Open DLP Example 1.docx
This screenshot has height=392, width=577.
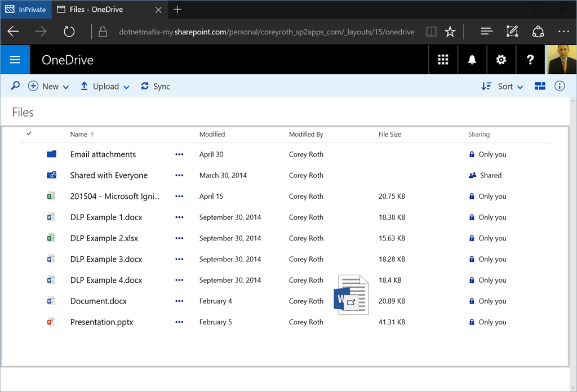(106, 217)
